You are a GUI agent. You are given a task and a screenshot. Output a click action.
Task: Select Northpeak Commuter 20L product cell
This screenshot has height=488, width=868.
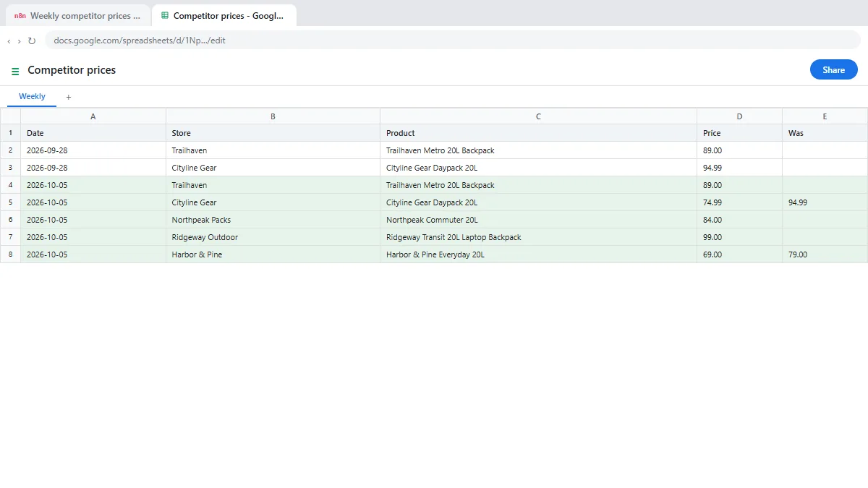click(x=538, y=220)
